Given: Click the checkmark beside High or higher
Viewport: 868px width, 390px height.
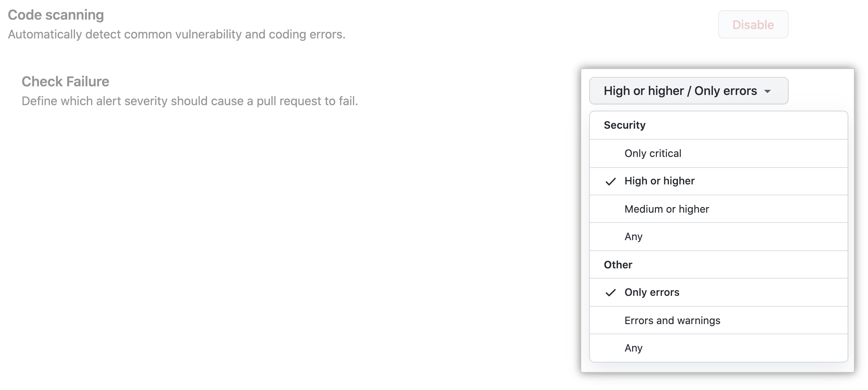Looking at the screenshot, I should click(x=611, y=181).
